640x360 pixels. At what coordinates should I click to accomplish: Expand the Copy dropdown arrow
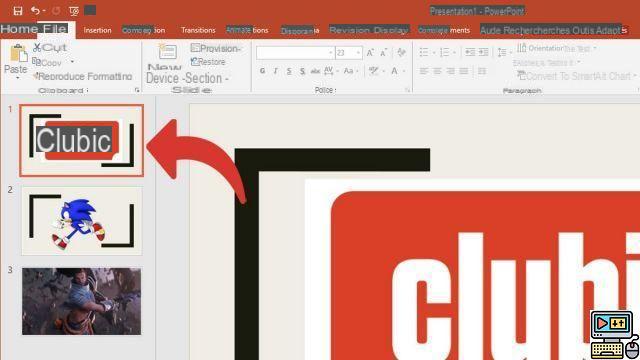pos(72,62)
